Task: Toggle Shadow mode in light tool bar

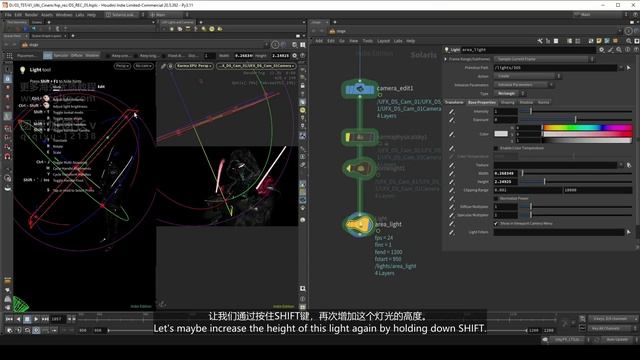Action: point(92,56)
